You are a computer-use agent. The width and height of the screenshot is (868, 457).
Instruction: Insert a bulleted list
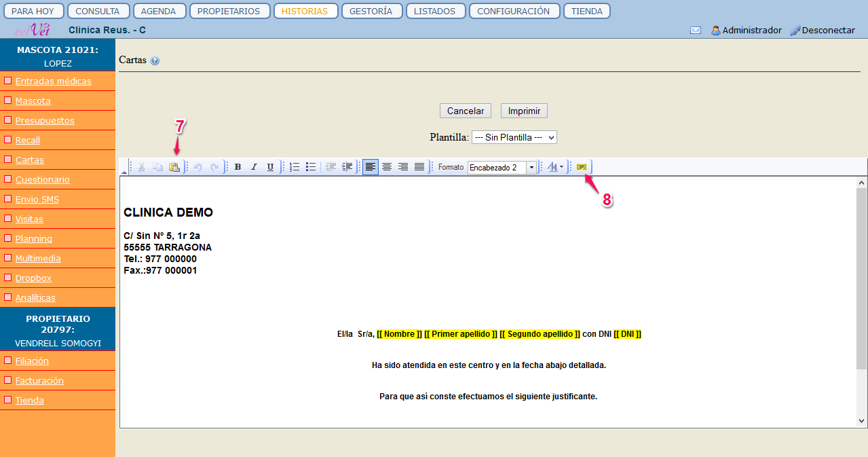[x=311, y=167]
